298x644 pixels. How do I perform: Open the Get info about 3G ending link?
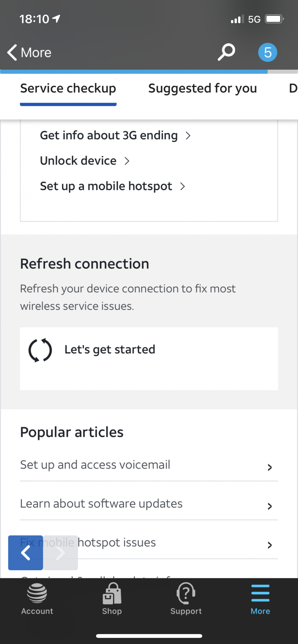pyautogui.click(x=115, y=136)
